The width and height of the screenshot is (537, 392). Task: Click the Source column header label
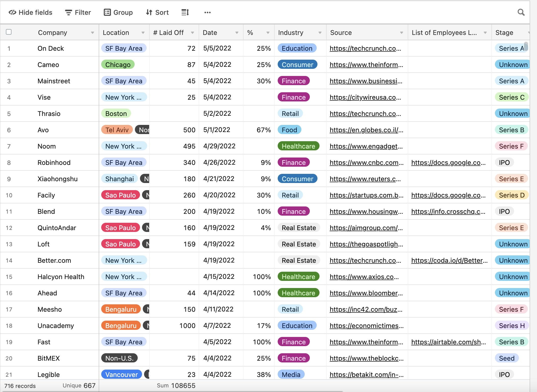[341, 33]
